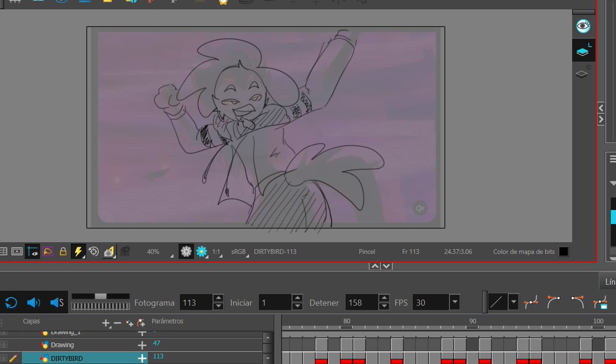The height and width of the screenshot is (364, 616).
Task: Click the reset view rotation icon
Action: tap(93, 252)
